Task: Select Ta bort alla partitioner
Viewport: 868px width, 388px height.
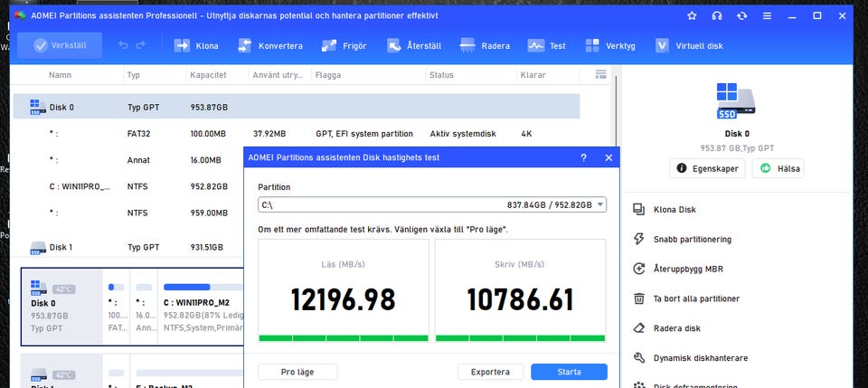Action: point(696,298)
